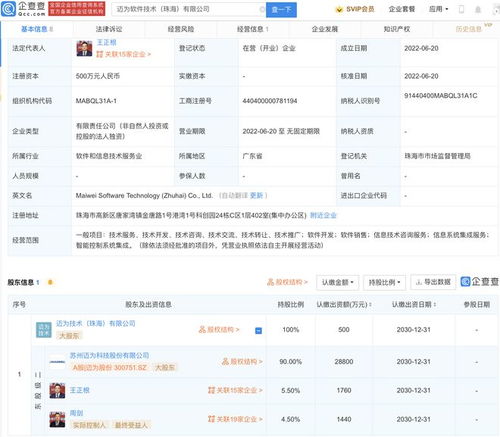Open the notification bell icon

pos(478,9)
